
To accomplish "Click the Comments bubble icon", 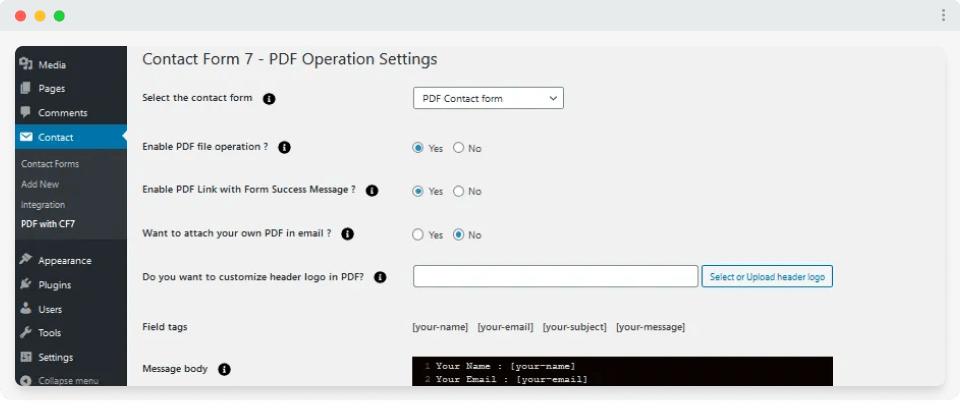I will pyautogui.click(x=26, y=113).
